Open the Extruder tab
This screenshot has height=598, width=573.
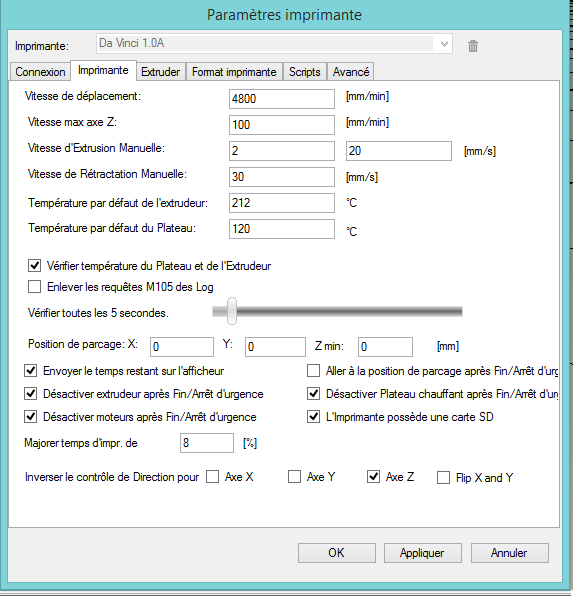click(x=161, y=72)
